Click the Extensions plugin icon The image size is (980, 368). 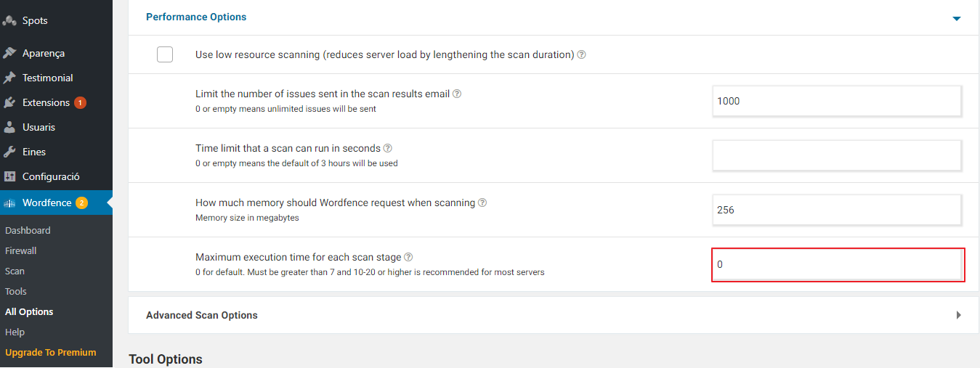coord(10,102)
